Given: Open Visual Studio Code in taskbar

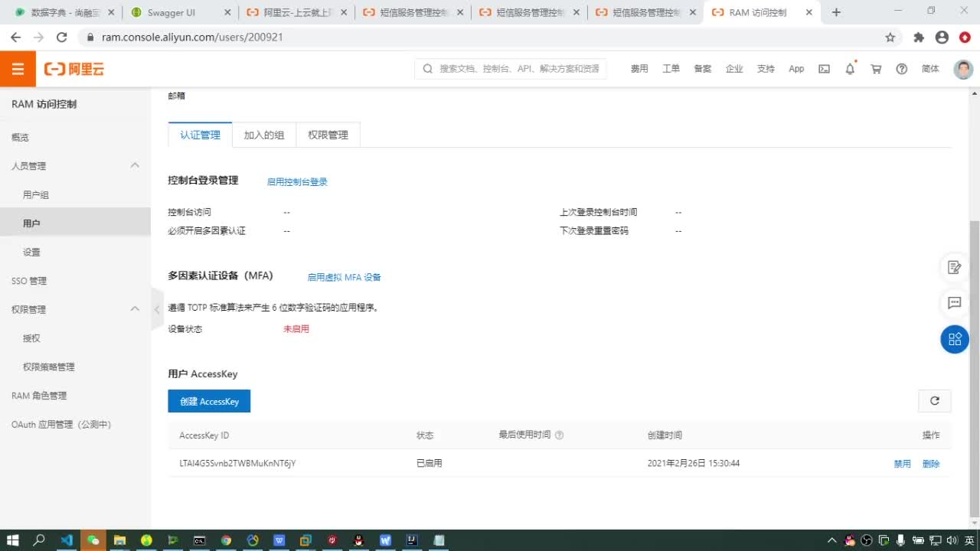Looking at the screenshot, I should (x=67, y=540).
